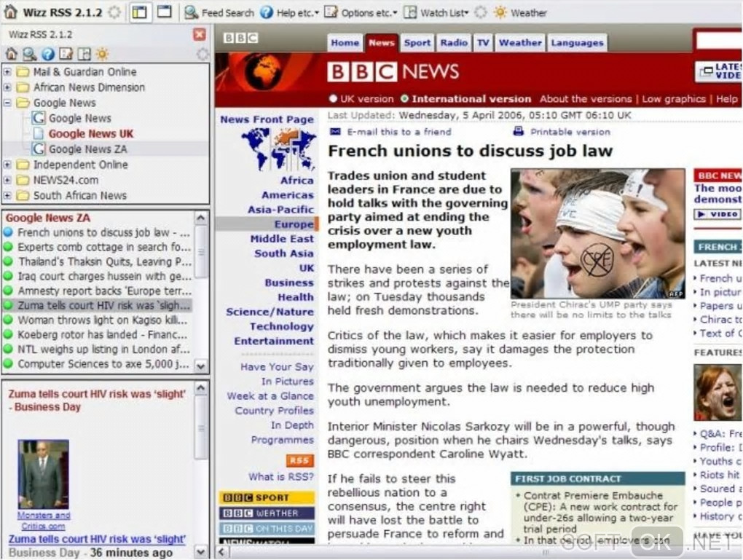
Task: Collapse the Google News folder
Action: point(7,103)
